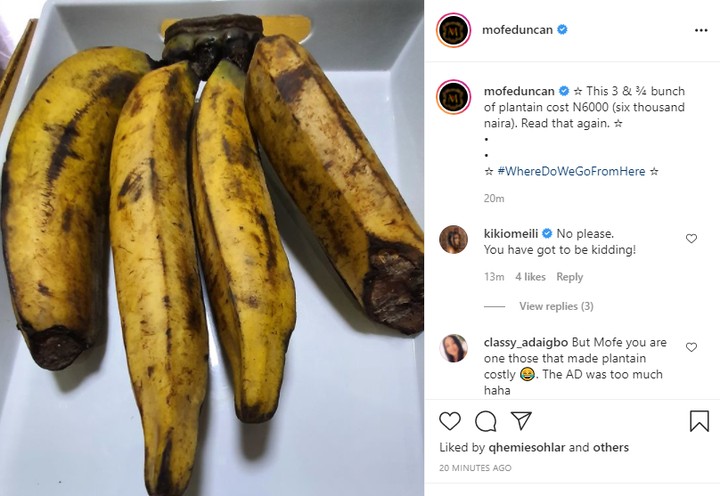
Task: View the 4 likes on kikiomeili's comment
Action: tap(530, 277)
